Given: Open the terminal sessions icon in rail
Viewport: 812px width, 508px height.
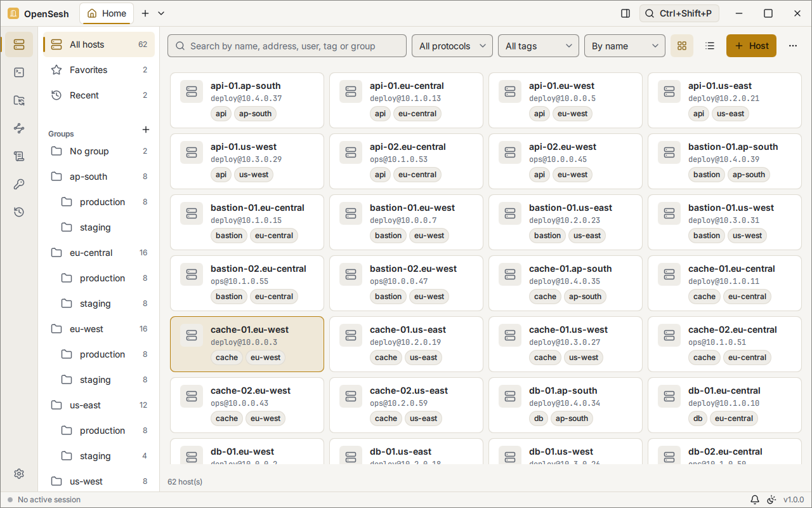Looking at the screenshot, I should (19, 72).
